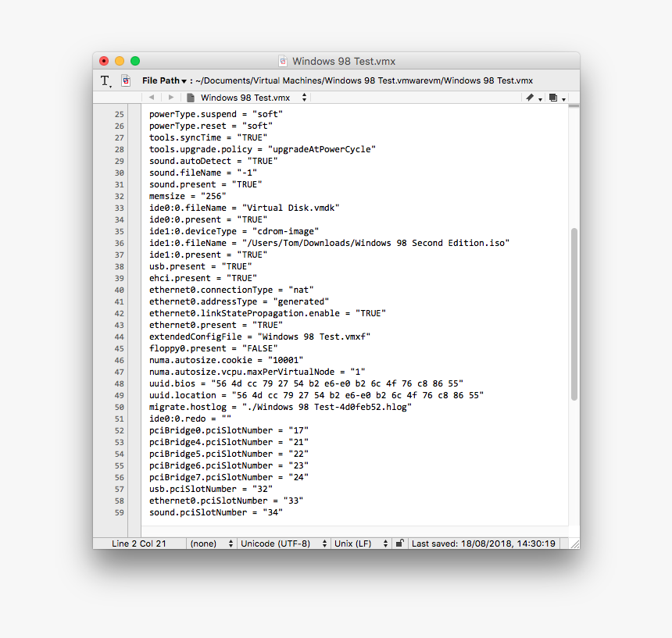Click the pciBridge0.pciSlotNumber = "17" line
672x638 pixels.
click(229, 430)
